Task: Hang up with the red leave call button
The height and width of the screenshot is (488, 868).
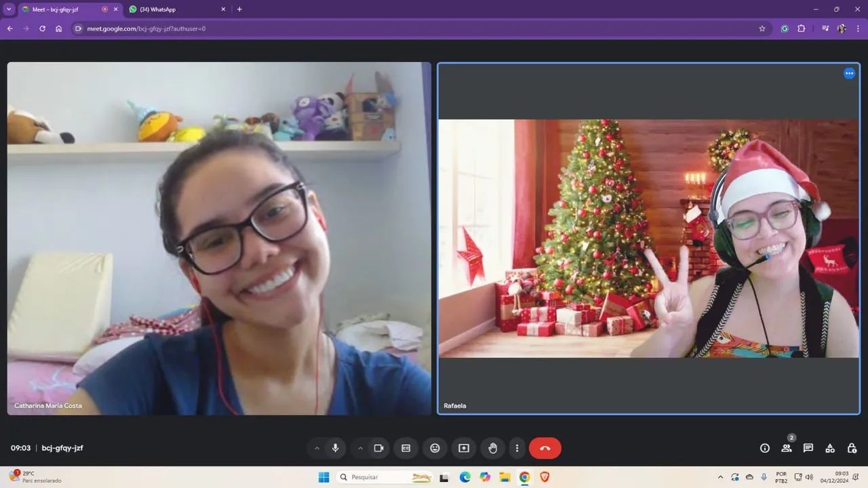Action: pyautogui.click(x=545, y=448)
